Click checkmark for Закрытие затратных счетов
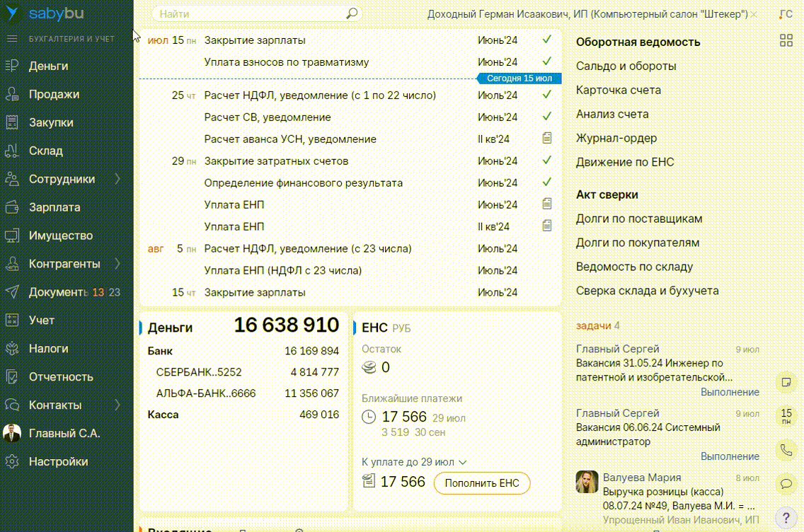Viewport: 804px width, 532px height. click(546, 161)
